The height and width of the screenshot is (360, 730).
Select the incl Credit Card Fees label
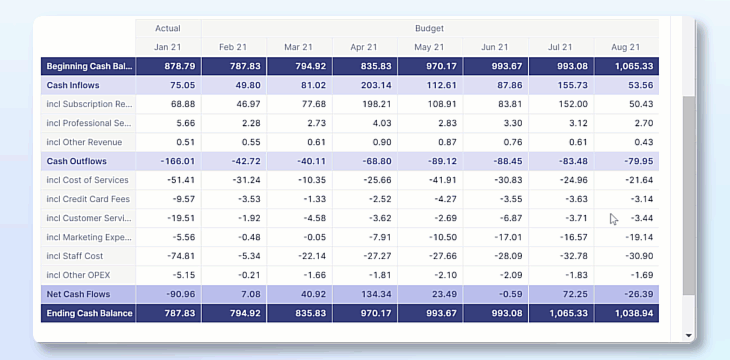click(x=88, y=199)
